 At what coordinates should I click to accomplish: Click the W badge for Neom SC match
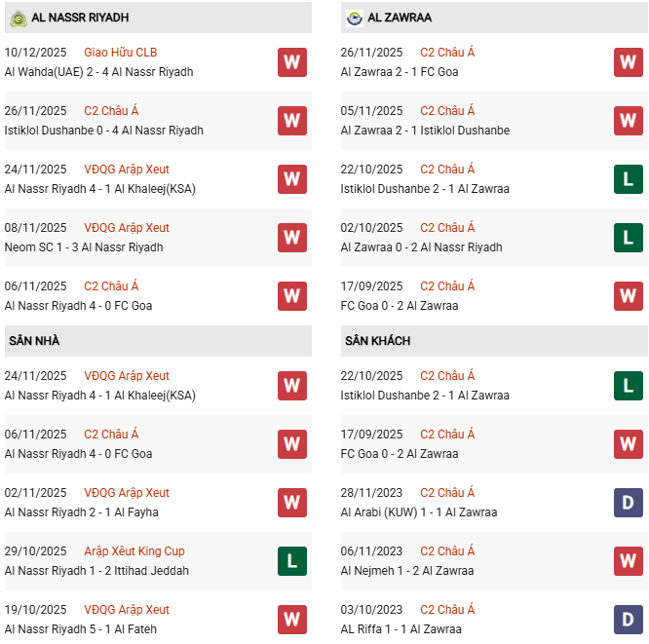click(291, 238)
